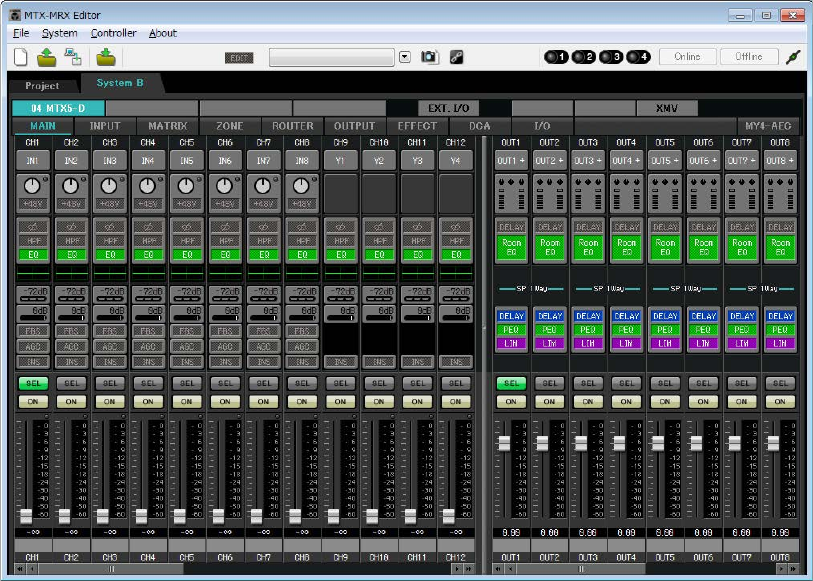Click the CH1 gain knob
This screenshot has height=581, width=813.
pos(32,186)
